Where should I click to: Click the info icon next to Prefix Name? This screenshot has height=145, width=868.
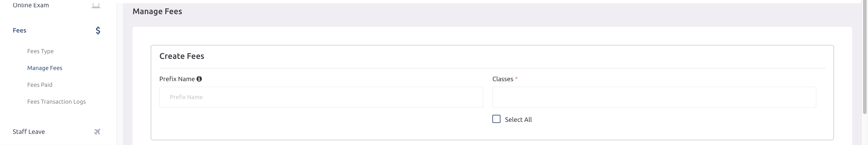200,79
